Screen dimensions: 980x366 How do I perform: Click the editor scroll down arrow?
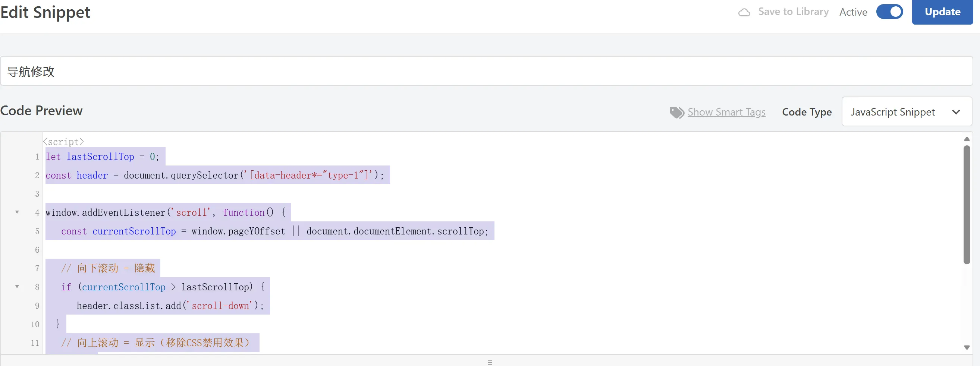(966, 347)
